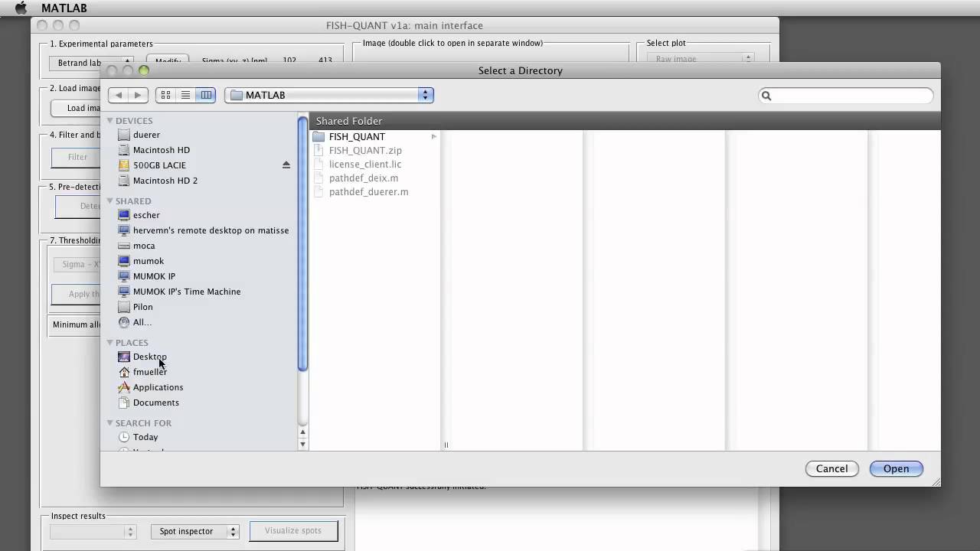Viewport: 980px width, 551px height.
Task: Show All shared computers
Action: (142, 322)
